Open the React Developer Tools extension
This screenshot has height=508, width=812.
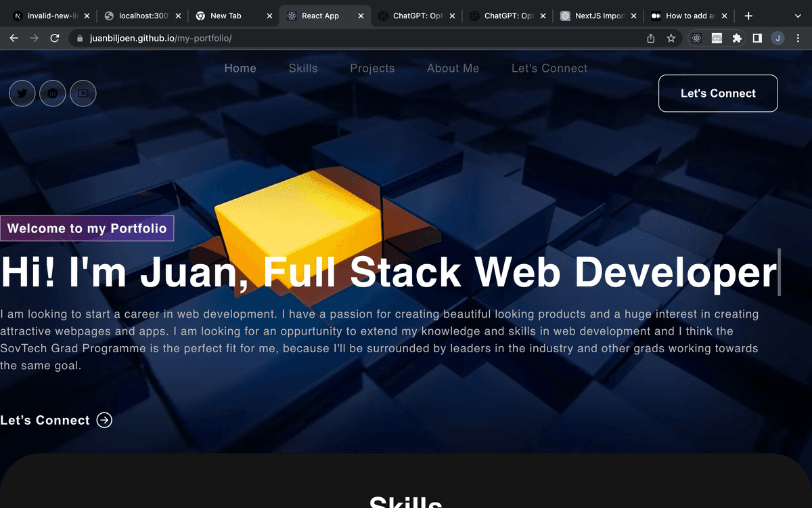[x=696, y=39]
